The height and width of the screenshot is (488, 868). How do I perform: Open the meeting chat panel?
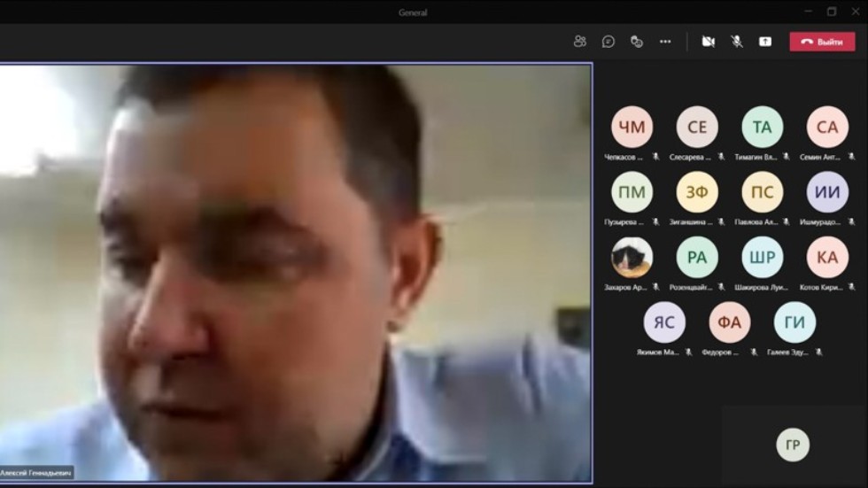point(608,42)
